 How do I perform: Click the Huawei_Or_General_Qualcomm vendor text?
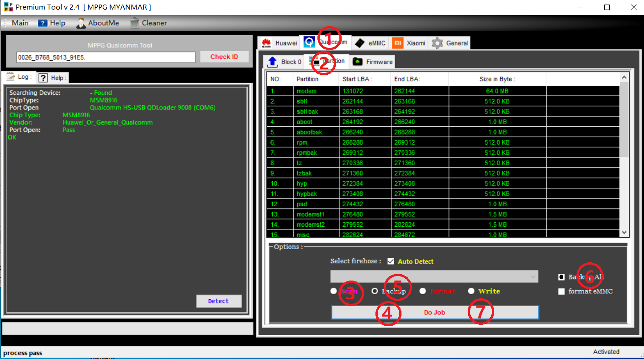pyautogui.click(x=107, y=123)
